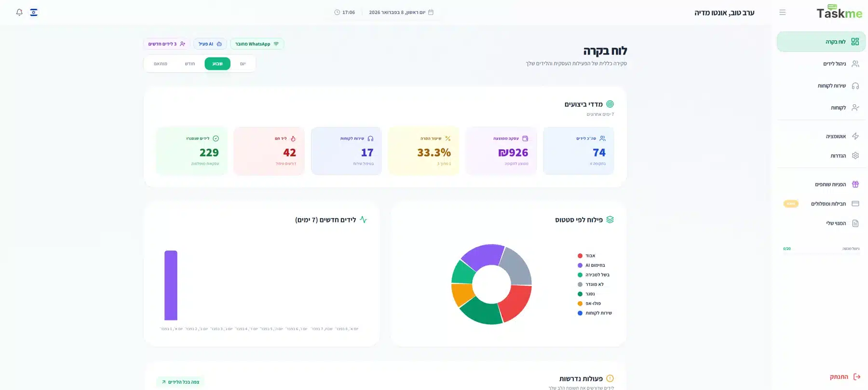Select the חודש period tab
The image size is (868, 390).
[190, 64]
